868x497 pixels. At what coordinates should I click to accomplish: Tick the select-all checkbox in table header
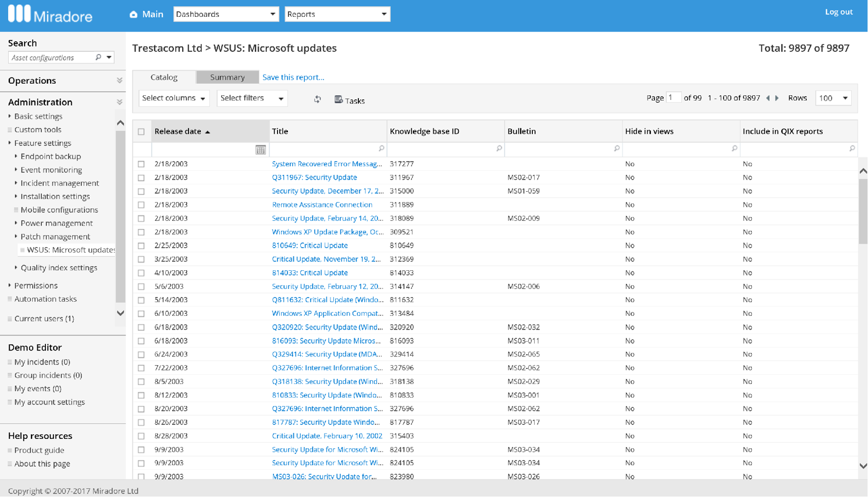tap(141, 132)
